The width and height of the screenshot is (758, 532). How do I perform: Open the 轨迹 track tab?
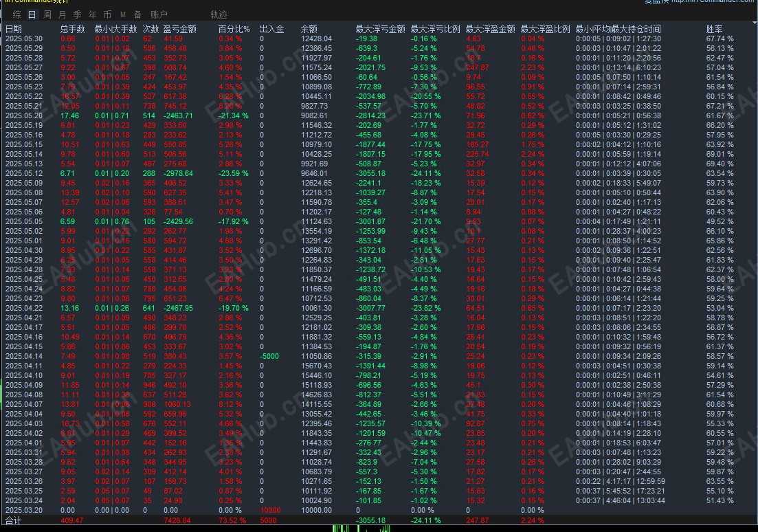[219, 14]
